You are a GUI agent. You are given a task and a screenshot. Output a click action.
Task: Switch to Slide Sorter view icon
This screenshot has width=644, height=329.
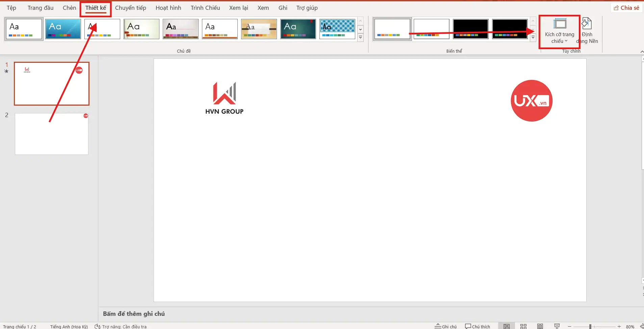tap(523, 326)
